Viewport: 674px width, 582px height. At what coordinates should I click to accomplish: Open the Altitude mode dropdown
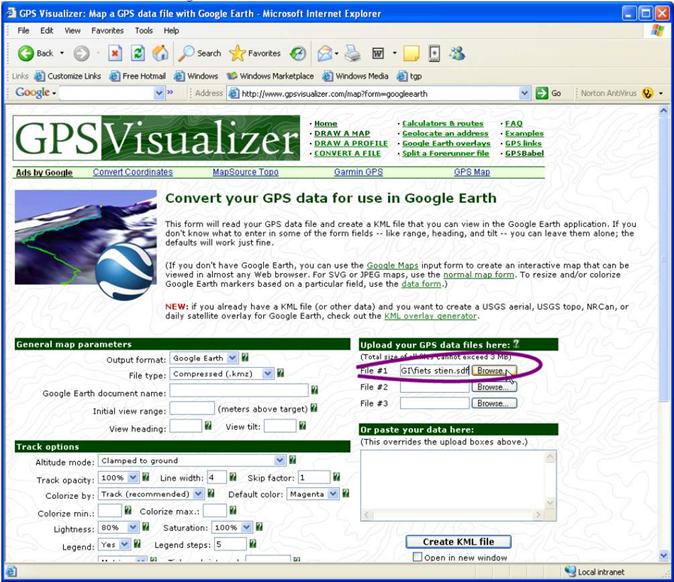(x=192, y=460)
